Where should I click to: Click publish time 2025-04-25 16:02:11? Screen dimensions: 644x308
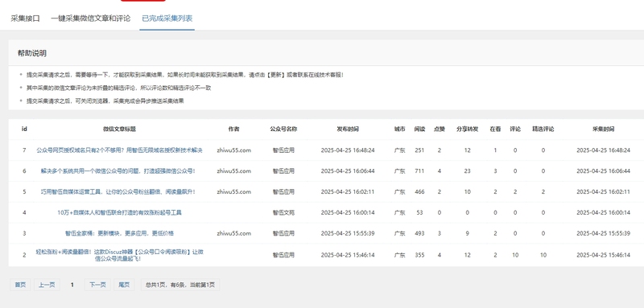coord(348,191)
